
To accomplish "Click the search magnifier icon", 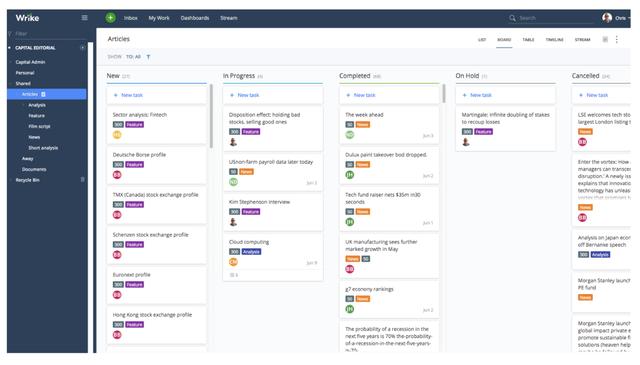I will [512, 18].
